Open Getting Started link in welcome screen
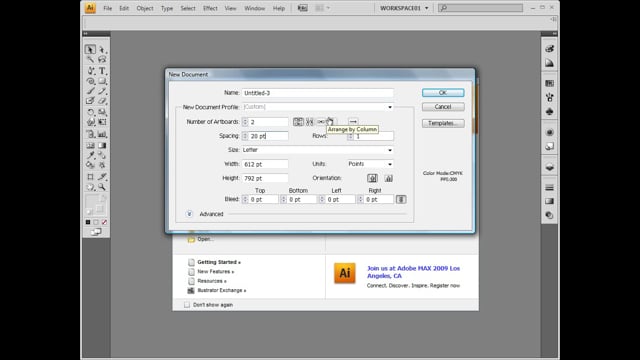Image resolution: width=640 pixels, height=360 pixels. click(x=219, y=262)
